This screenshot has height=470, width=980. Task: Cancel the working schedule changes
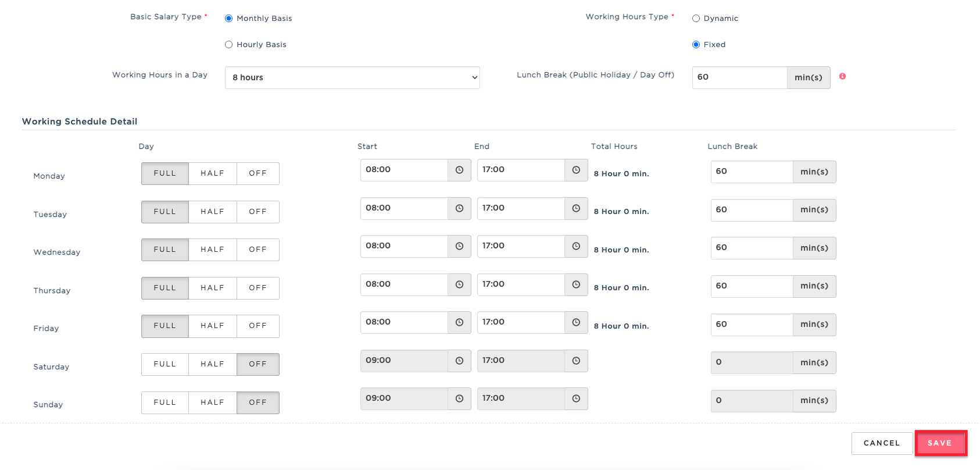(x=882, y=443)
